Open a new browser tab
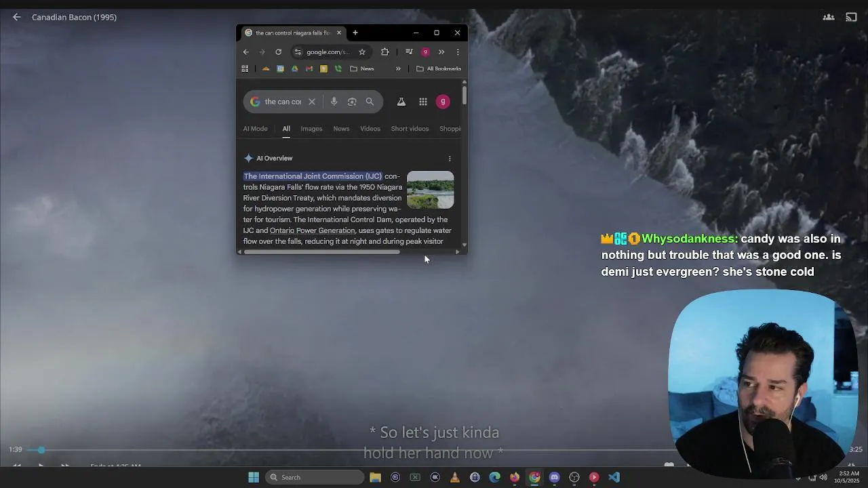The height and width of the screenshot is (488, 868). 355,33
